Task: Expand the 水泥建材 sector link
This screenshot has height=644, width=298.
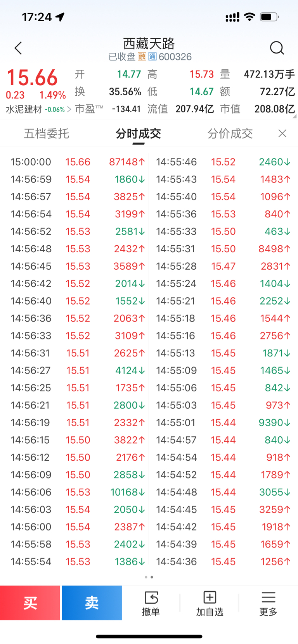Action: coord(38,109)
